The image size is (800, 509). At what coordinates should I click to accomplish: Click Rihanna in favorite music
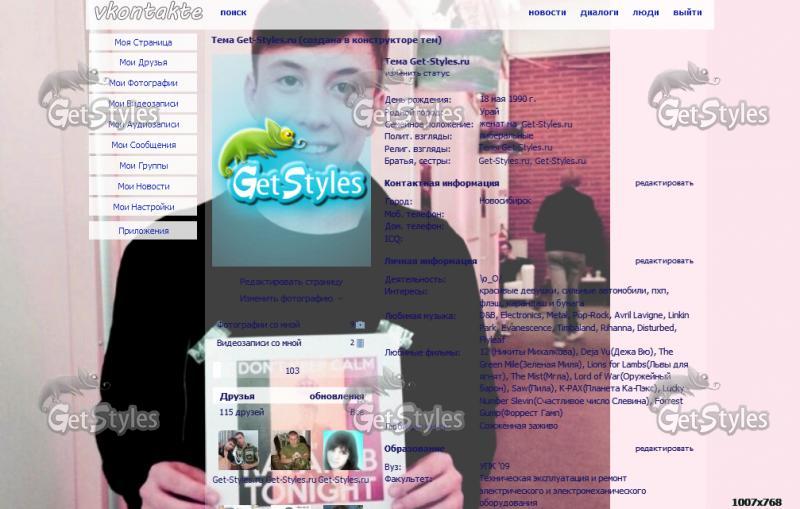coord(616,328)
